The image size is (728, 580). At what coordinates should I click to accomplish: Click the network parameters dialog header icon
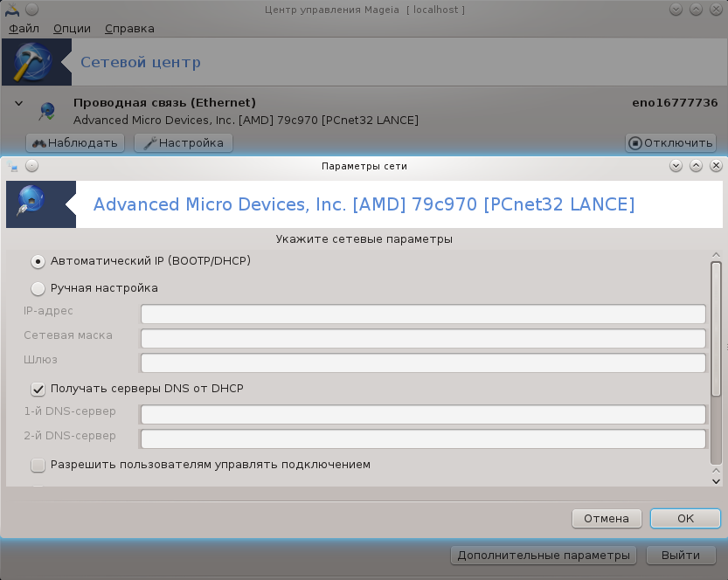click(31, 199)
